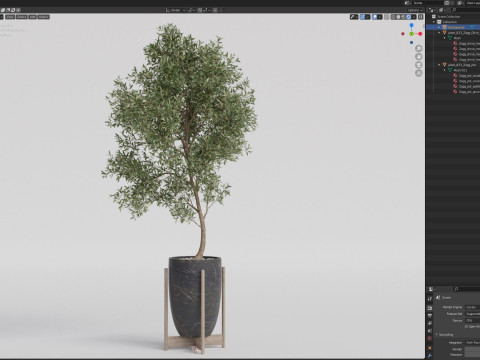Screen dimensions: 480x360
Task: Toggle X-ray mode in viewport
Action: click(x=387, y=17)
